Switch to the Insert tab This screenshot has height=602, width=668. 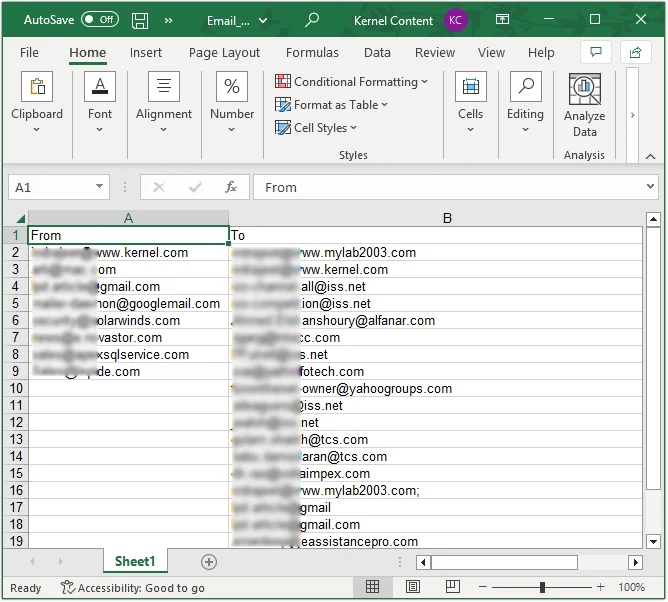pos(146,52)
